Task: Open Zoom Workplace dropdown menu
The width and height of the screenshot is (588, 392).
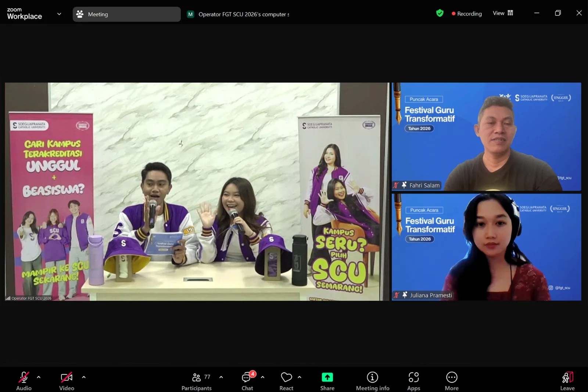Action: point(59,14)
